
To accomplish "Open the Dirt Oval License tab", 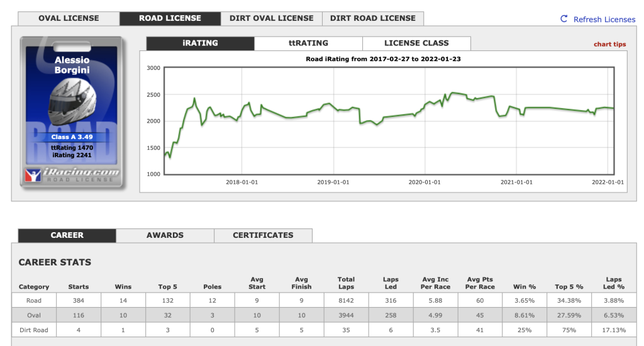I will click(272, 18).
